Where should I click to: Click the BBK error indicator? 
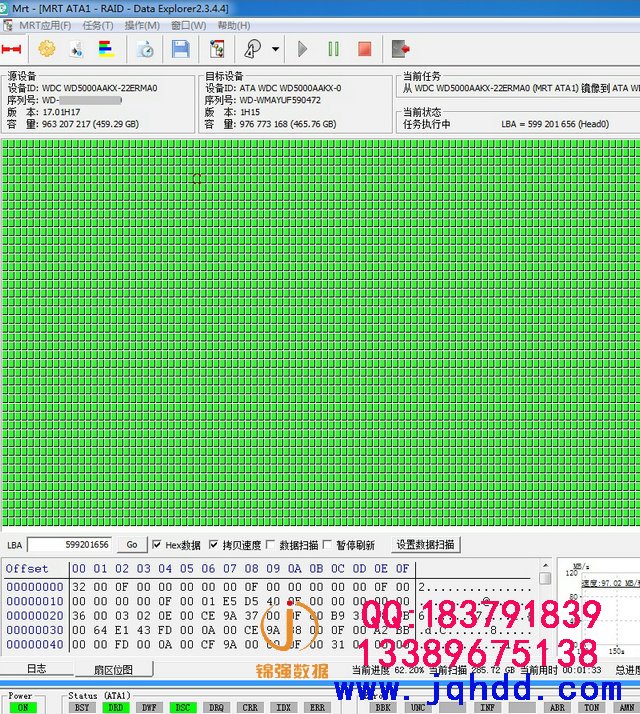tap(383, 708)
